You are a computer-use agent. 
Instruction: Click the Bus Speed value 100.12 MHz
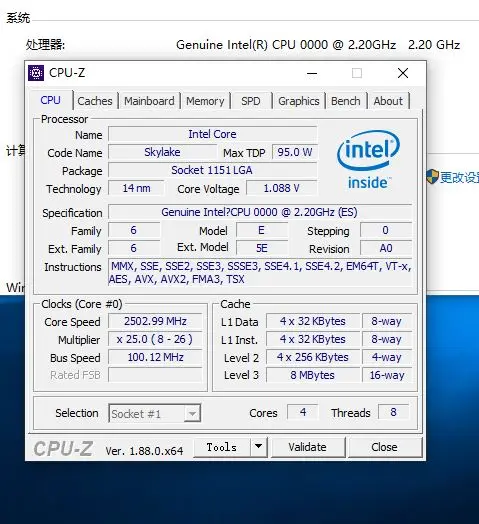155,358
